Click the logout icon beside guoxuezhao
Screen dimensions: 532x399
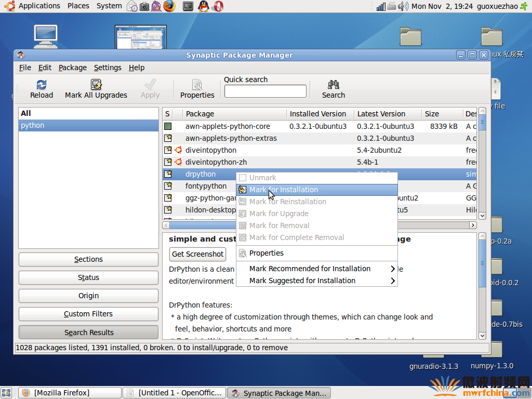tap(524, 6)
